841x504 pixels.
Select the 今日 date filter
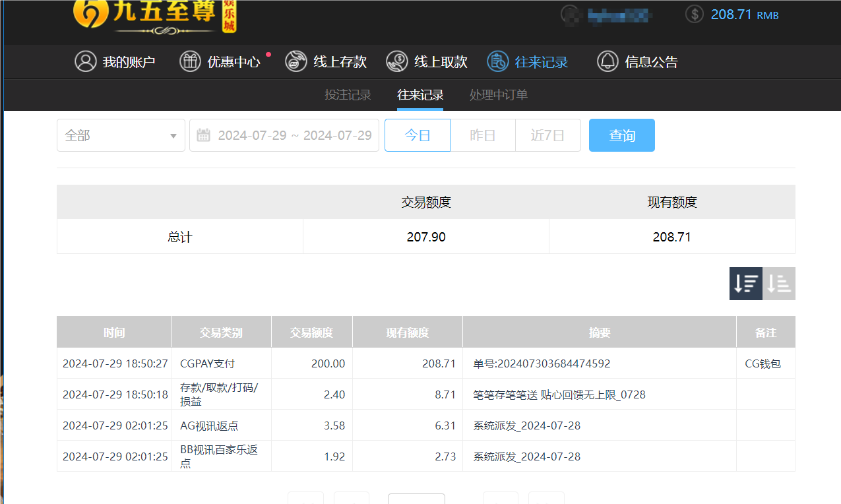click(x=417, y=135)
